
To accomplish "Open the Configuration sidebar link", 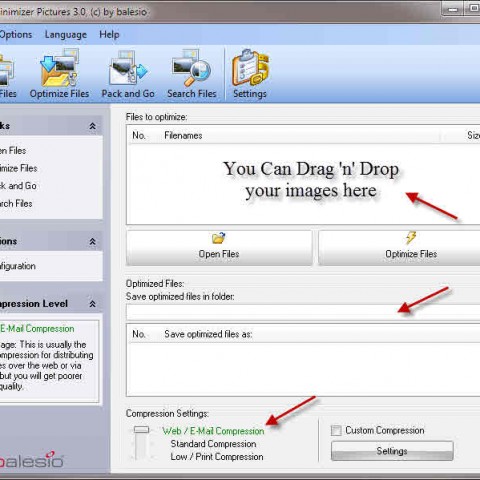I will pyautogui.click(x=18, y=266).
